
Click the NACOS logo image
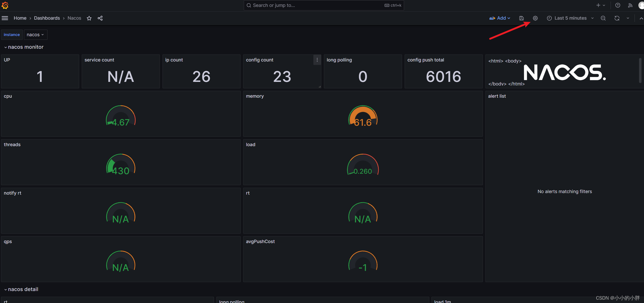[565, 72]
